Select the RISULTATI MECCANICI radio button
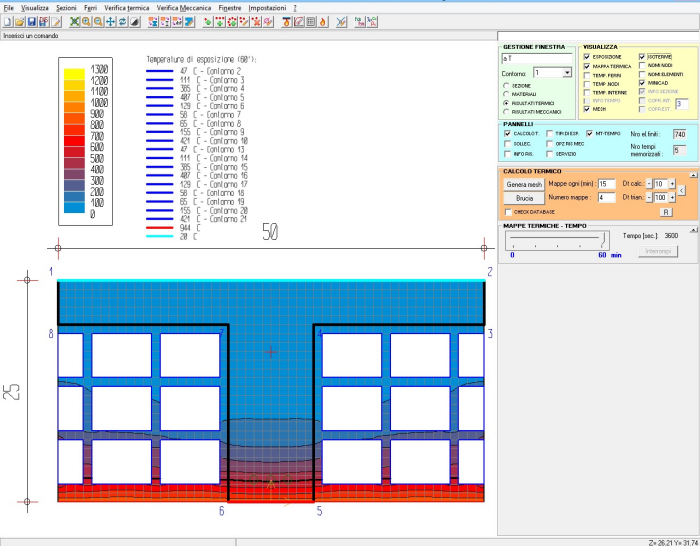 coord(507,112)
